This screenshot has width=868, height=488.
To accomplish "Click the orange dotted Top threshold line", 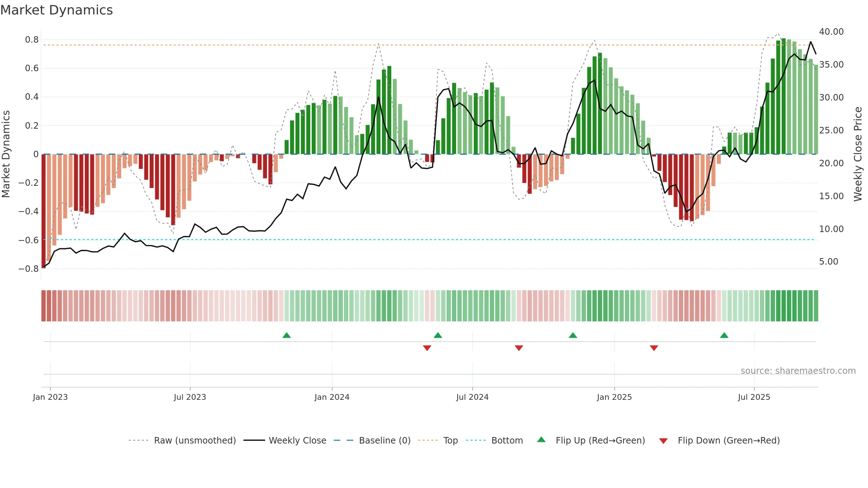I will [x=429, y=45].
